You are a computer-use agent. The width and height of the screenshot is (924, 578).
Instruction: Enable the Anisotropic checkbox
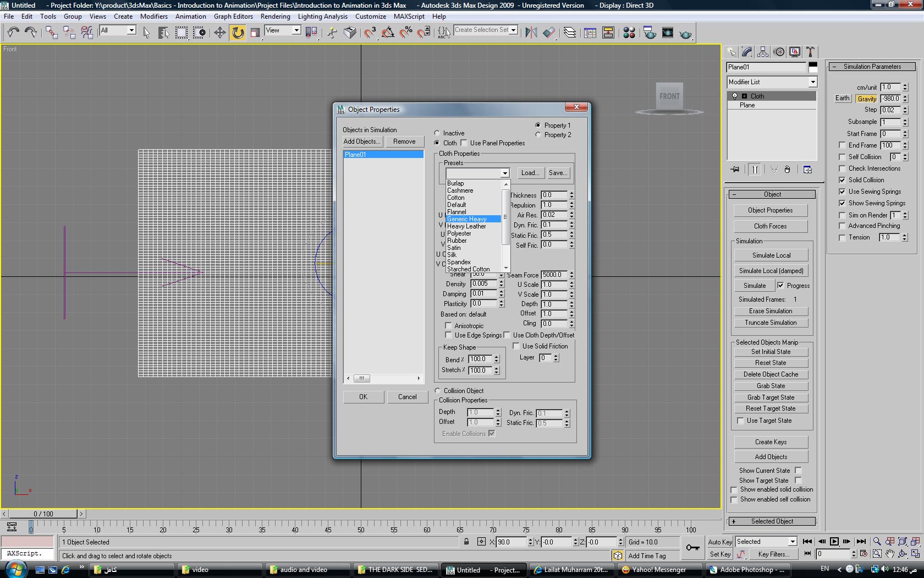point(448,326)
